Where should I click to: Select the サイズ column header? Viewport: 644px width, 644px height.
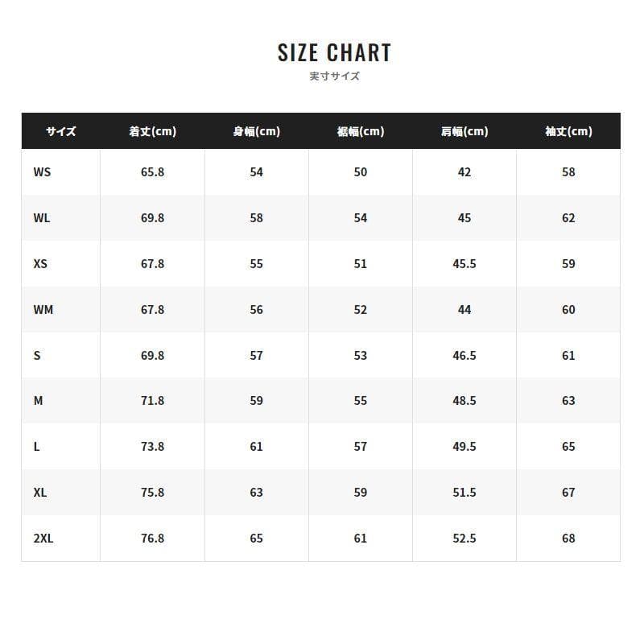pyautogui.click(x=60, y=131)
